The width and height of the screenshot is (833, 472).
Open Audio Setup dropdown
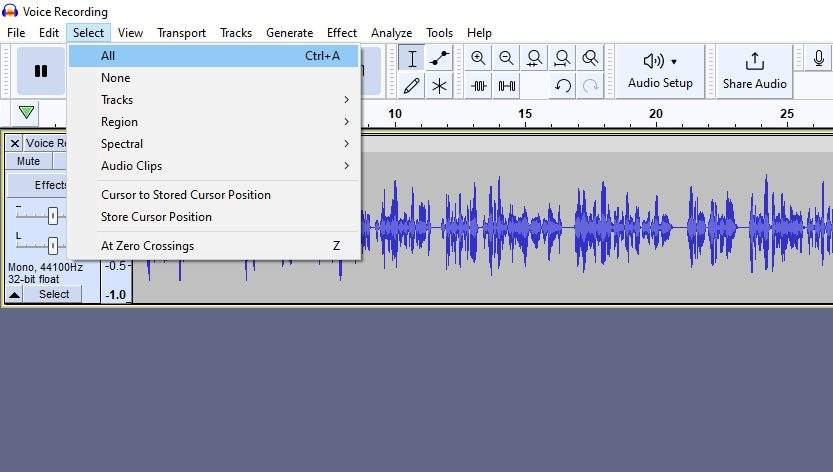point(660,71)
